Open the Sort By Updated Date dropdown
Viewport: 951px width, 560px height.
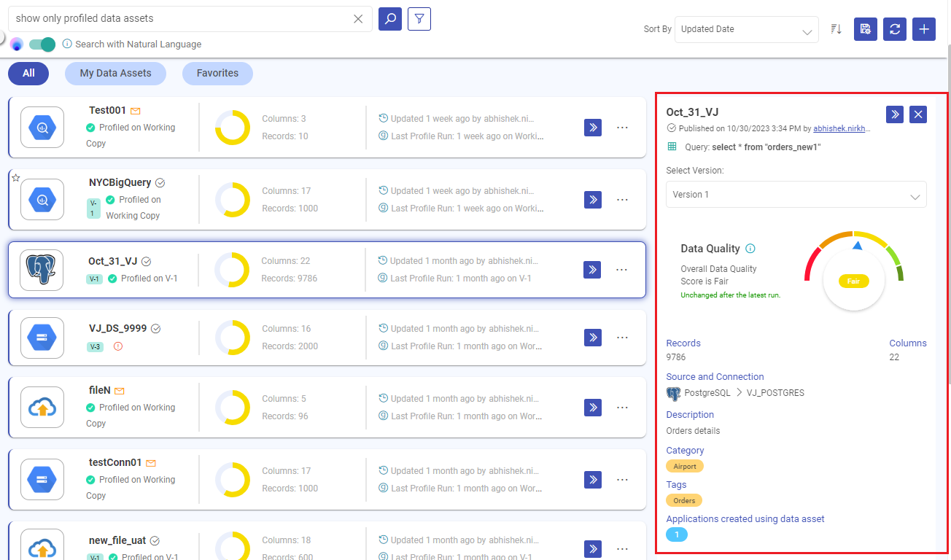click(746, 29)
